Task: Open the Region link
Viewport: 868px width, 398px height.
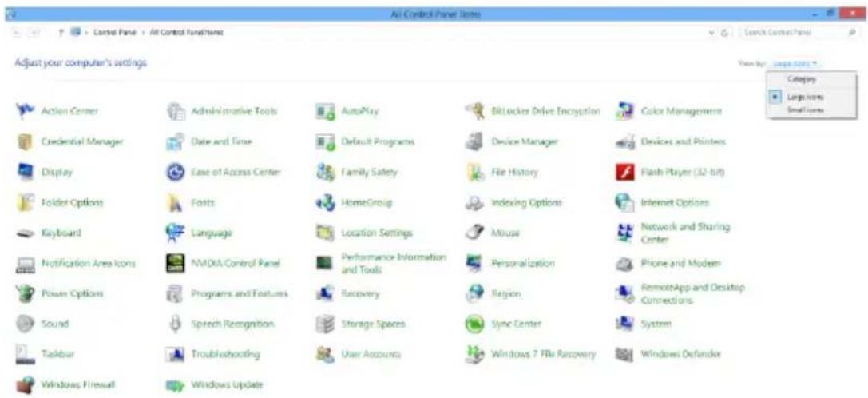Action: tap(506, 294)
